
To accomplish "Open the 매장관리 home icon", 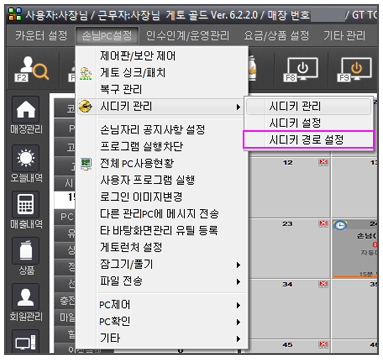I will (x=26, y=110).
